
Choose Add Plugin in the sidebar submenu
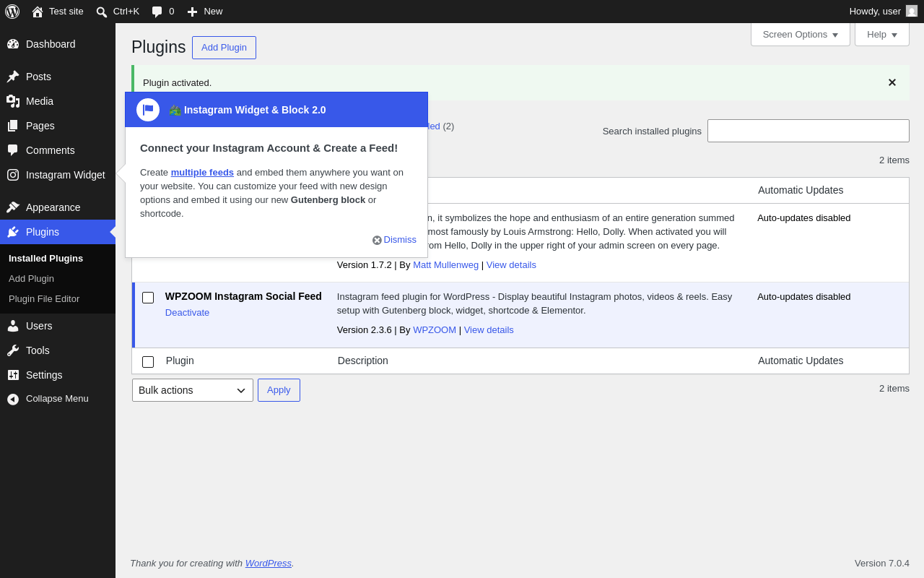[x=31, y=278]
